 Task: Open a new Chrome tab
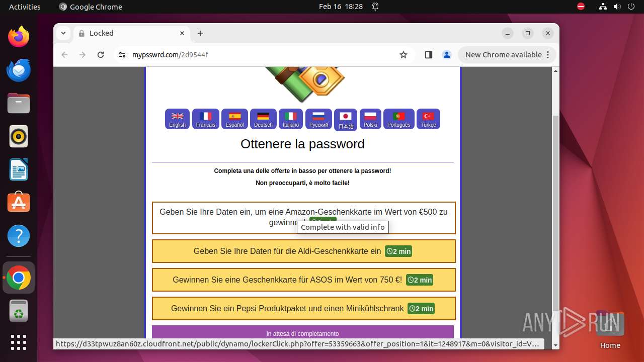(x=200, y=33)
